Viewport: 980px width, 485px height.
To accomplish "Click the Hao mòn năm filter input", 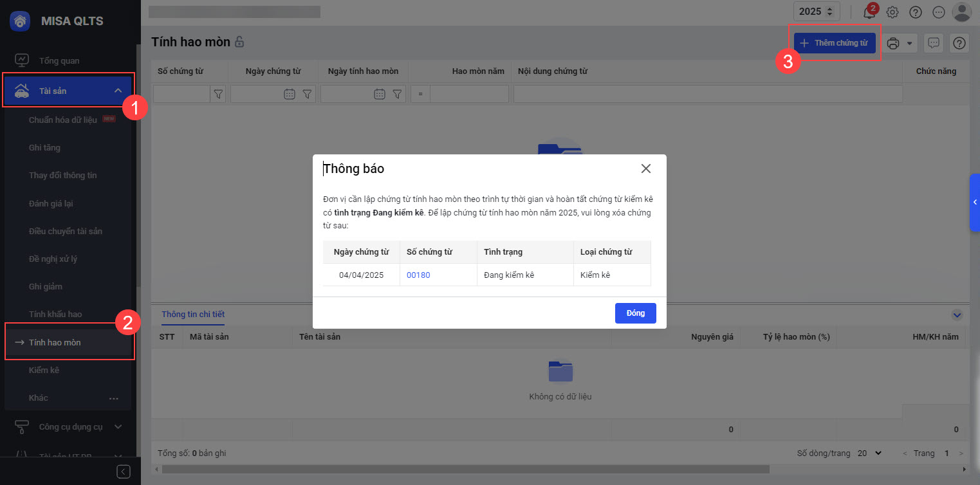I will 469,95.
